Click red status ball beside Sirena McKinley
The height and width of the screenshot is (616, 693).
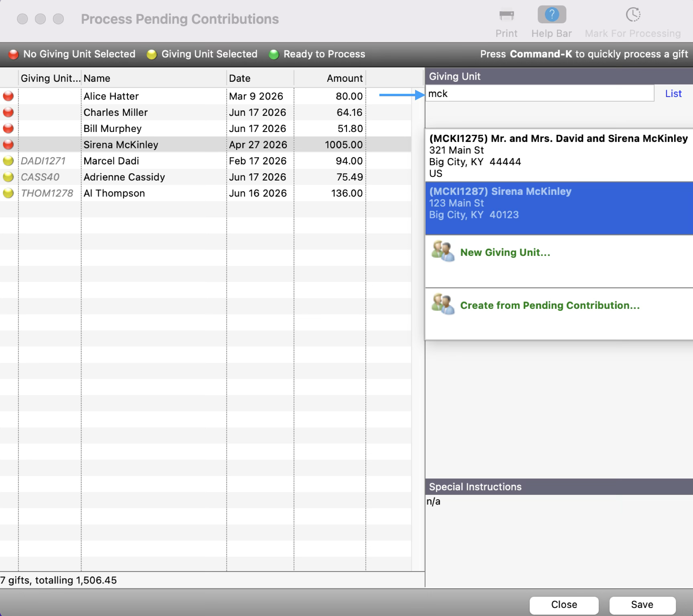coord(8,144)
